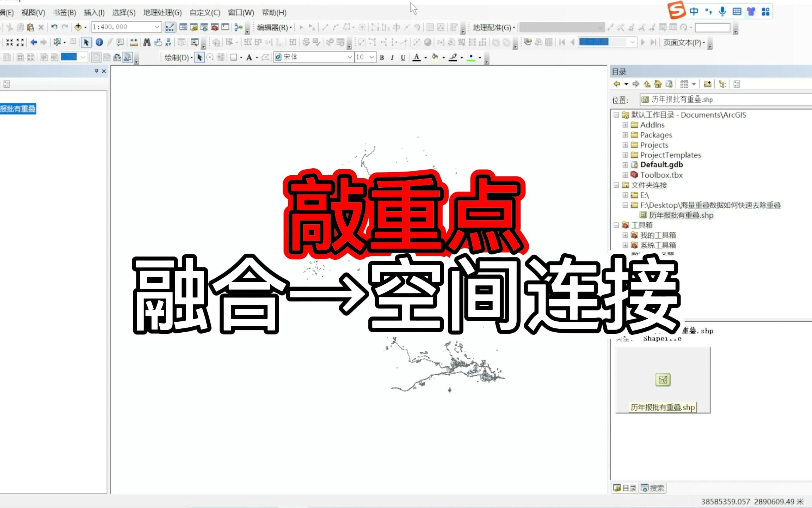812x508 pixels.
Task: Select the Measure ruler tool
Action: (134, 42)
